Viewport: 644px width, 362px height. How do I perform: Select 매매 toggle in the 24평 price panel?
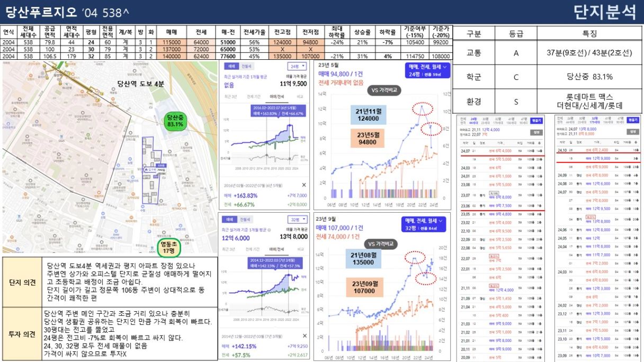(x=231, y=66)
